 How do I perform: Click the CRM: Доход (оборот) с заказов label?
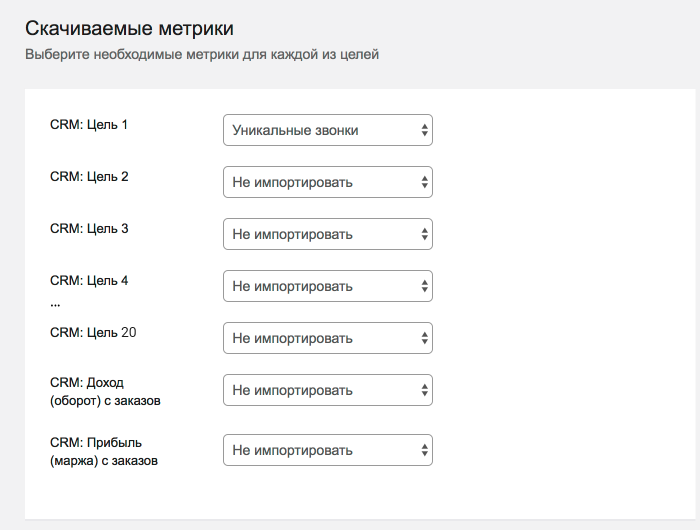(104, 392)
